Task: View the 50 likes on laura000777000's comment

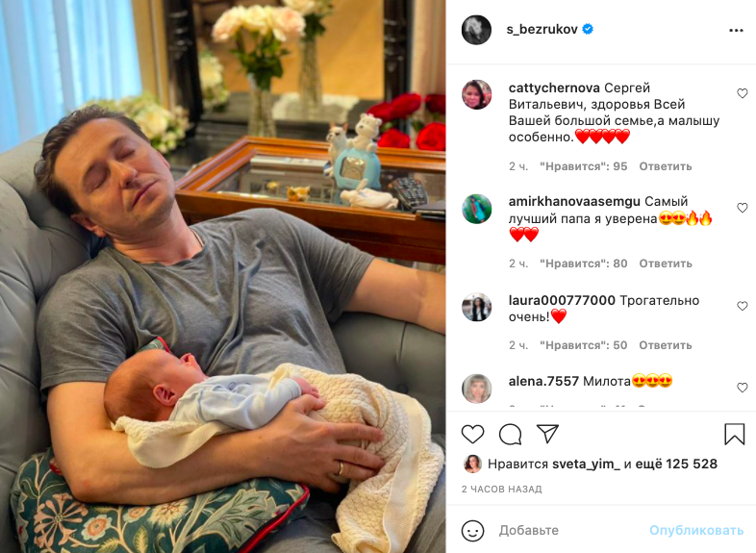Action: tap(584, 345)
